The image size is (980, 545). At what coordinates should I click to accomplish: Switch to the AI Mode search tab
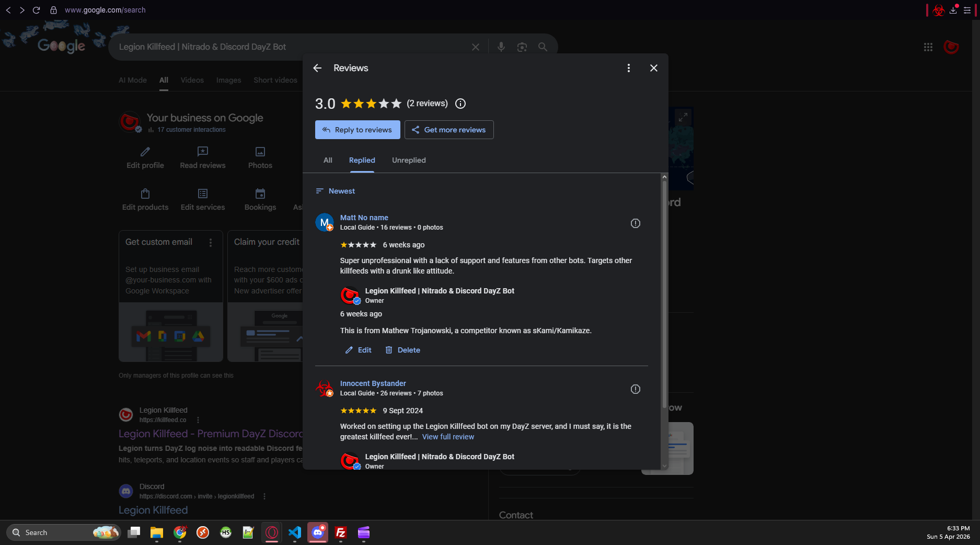pyautogui.click(x=133, y=80)
